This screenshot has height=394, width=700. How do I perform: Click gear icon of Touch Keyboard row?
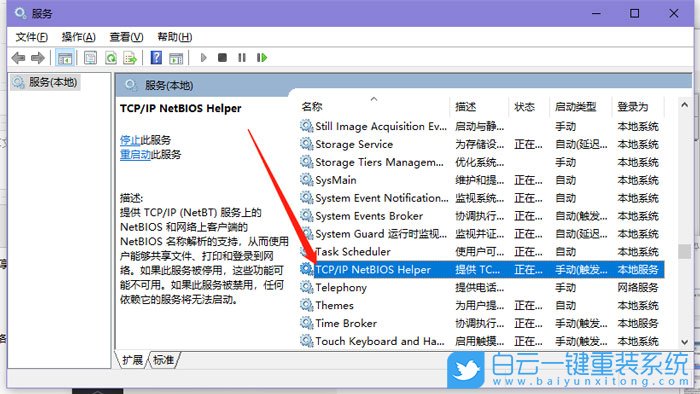click(x=306, y=341)
